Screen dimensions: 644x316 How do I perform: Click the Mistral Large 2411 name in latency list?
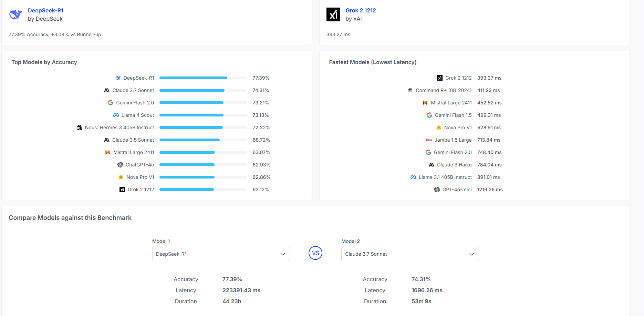coord(451,103)
